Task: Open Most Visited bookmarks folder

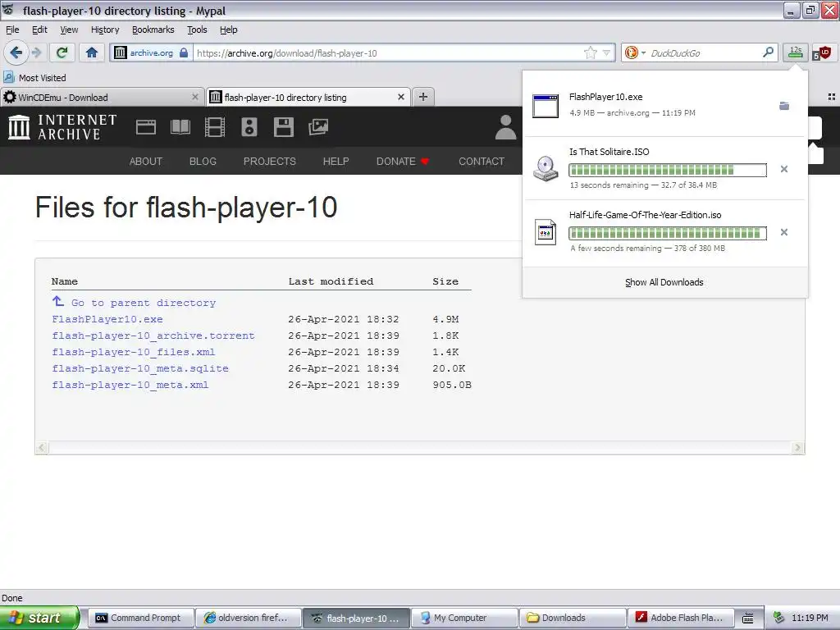Action: pyautogui.click(x=34, y=78)
